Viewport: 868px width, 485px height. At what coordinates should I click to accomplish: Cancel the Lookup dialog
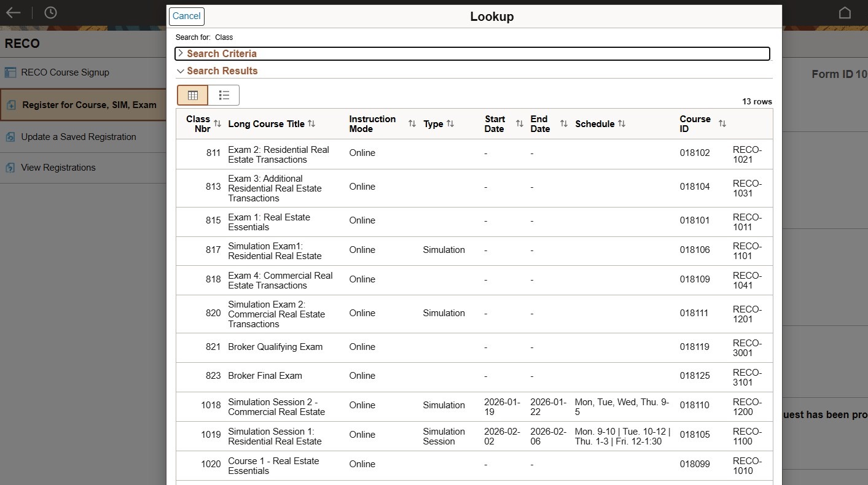(186, 16)
